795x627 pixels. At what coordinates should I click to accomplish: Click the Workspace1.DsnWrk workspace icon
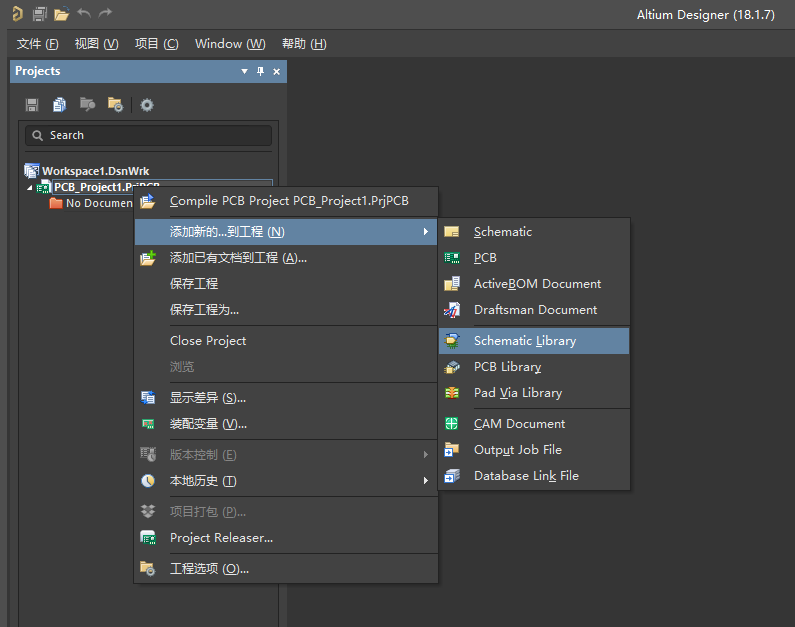pos(31,171)
